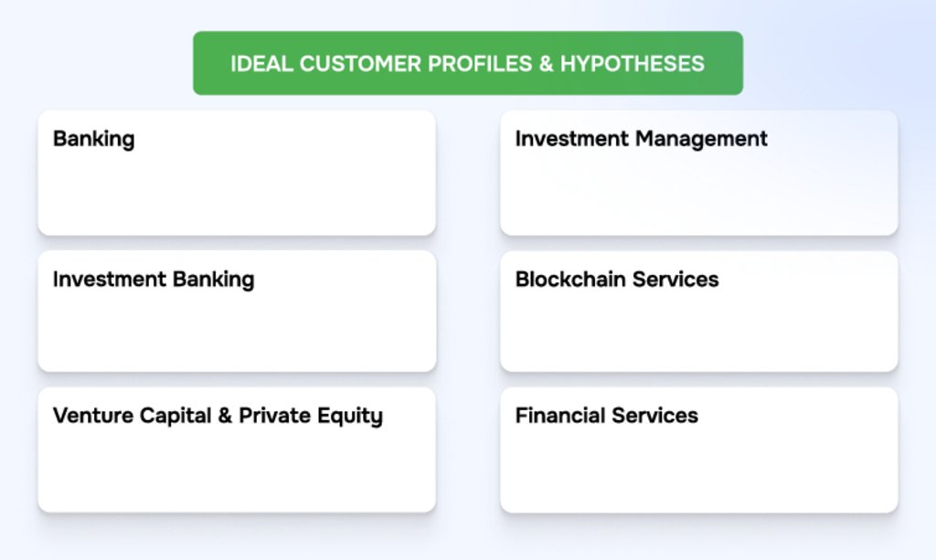Click blank area of Investment Banking card
Image resolution: width=936 pixels, height=560 pixels.
click(236, 332)
